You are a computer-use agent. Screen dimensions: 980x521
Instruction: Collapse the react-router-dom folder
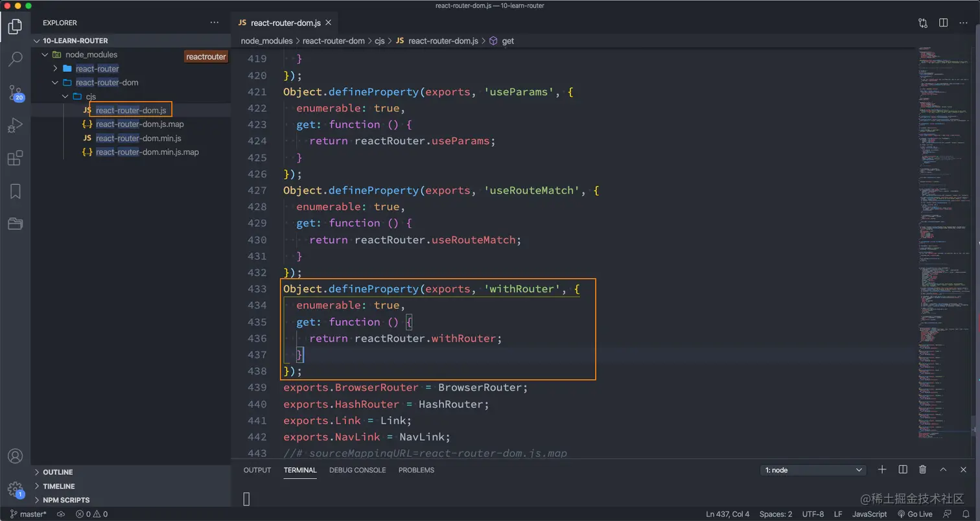point(106,82)
